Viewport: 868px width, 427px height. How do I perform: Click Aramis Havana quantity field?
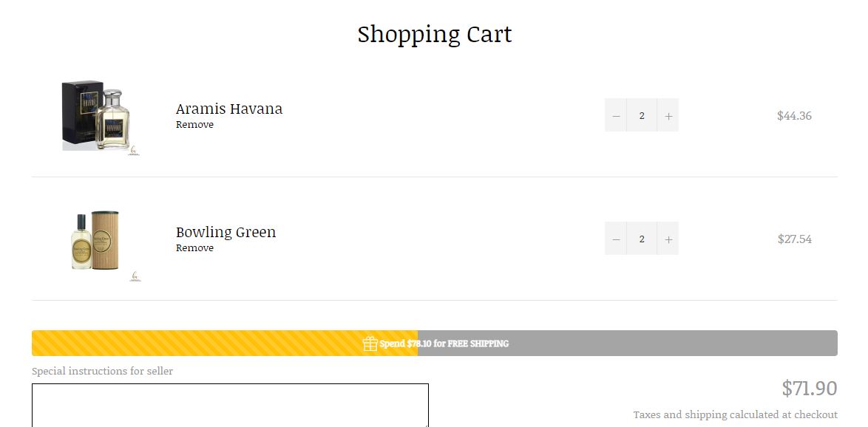click(x=642, y=116)
